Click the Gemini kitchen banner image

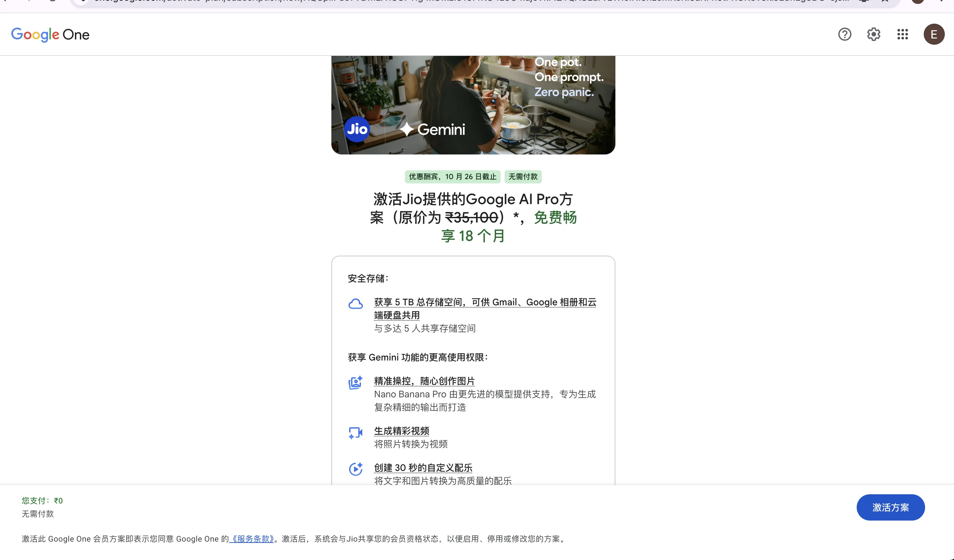[473, 105]
